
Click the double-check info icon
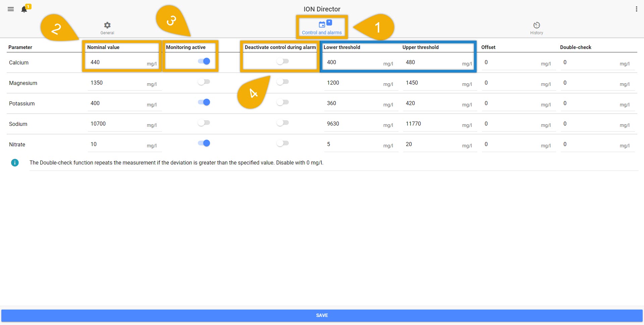(15, 162)
